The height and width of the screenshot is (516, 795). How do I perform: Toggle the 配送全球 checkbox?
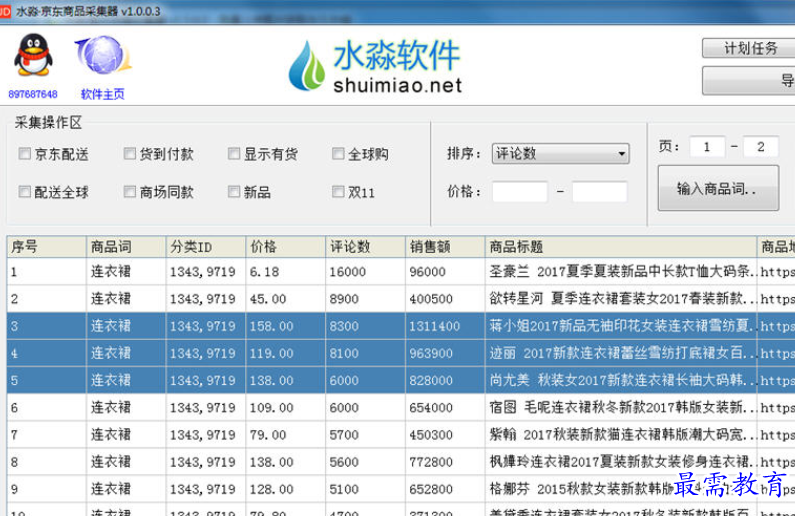(24, 192)
